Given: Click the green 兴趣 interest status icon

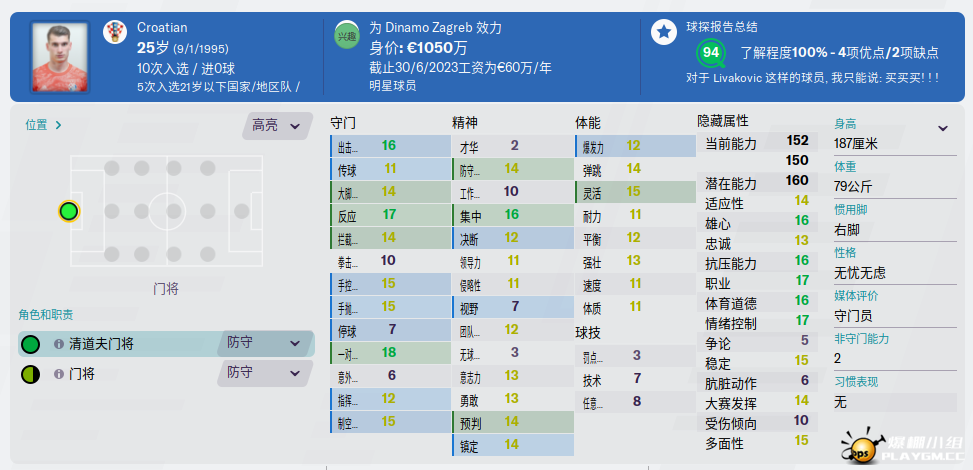Looking at the screenshot, I should (346, 35).
